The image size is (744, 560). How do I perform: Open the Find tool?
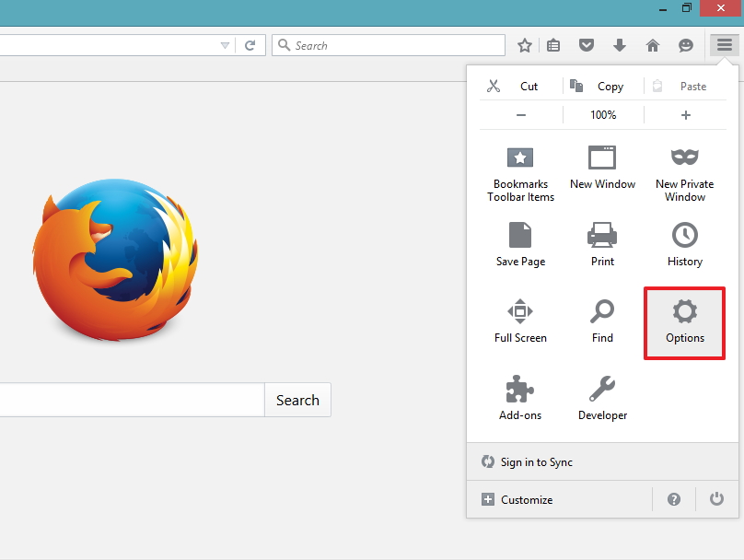click(602, 321)
